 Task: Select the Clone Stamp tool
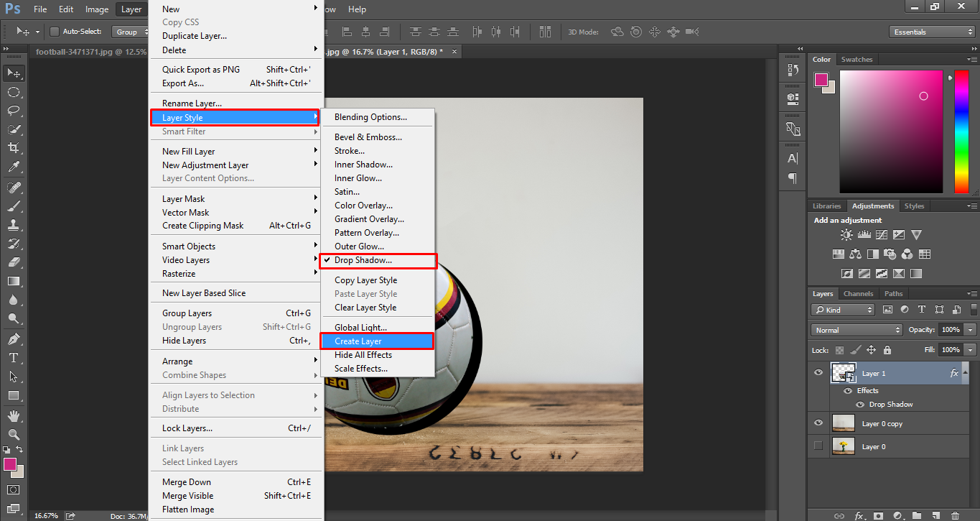pos(13,226)
